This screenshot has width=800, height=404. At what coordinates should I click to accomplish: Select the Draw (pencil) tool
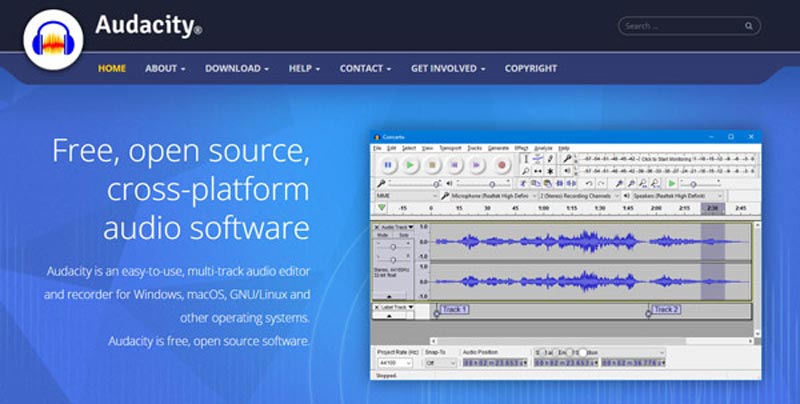[x=550, y=159]
